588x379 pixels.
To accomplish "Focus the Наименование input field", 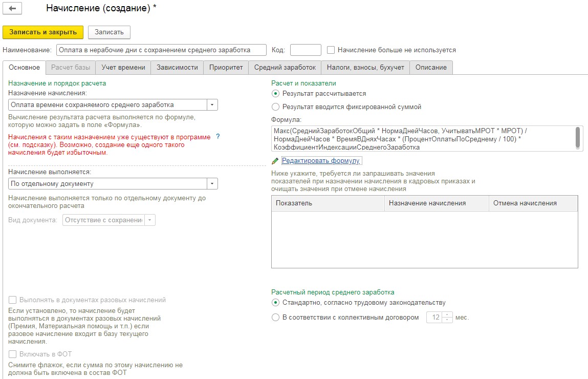I will pos(161,50).
